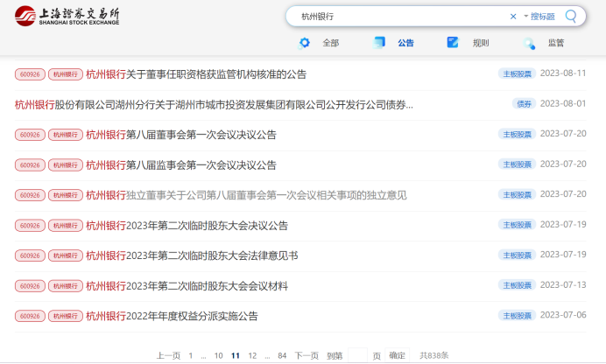Click the 确定 page jump button

click(397, 355)
